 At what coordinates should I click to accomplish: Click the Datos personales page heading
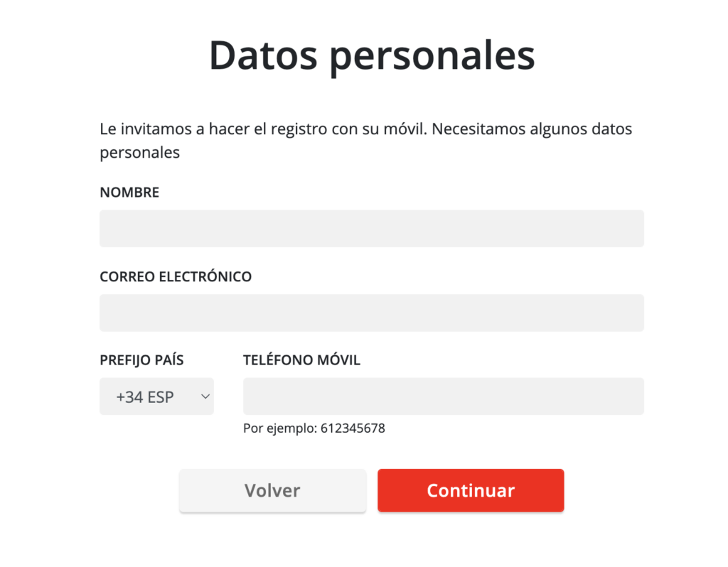point(371,55)
